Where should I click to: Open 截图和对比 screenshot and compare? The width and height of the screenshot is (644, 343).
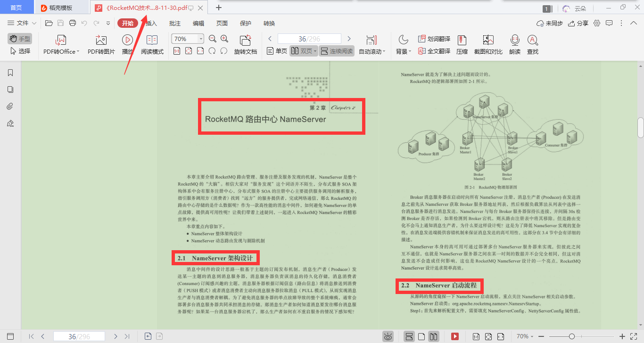click(x=488, y=45)
